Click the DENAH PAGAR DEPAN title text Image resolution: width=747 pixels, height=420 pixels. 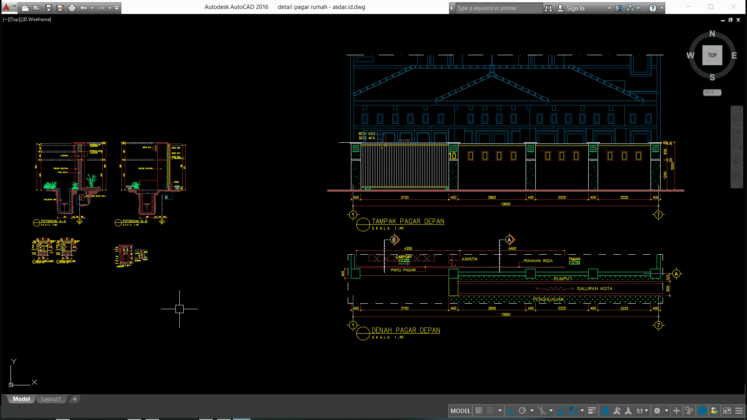click(405, 330)
